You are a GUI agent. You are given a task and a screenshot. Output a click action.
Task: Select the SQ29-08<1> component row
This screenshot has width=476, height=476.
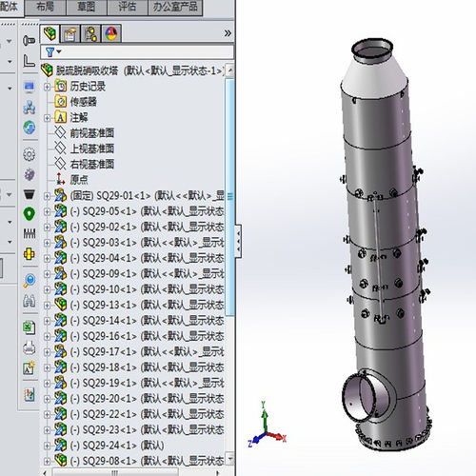(139, 461)
